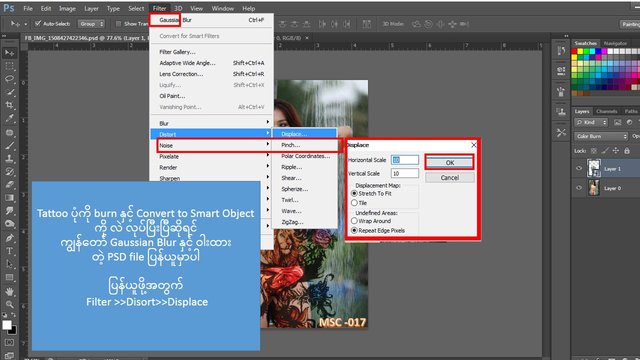Select the Horizontal Type tool
640x360 pixels.
pos(9,251)
